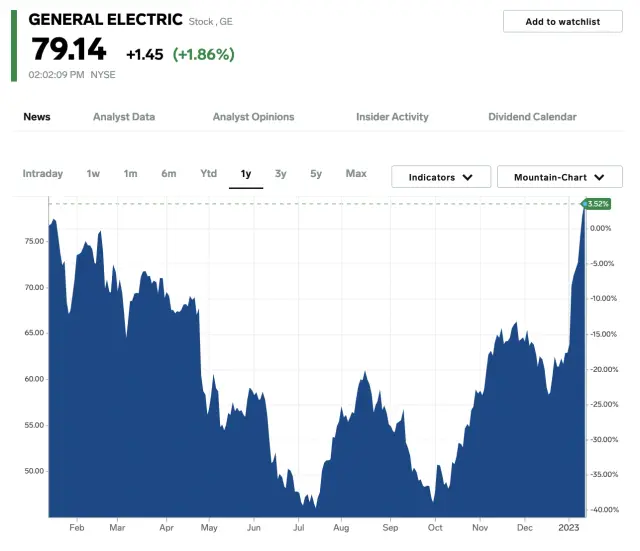
Task: Go to the Insider Activity tab
Action: coord(392,117)
